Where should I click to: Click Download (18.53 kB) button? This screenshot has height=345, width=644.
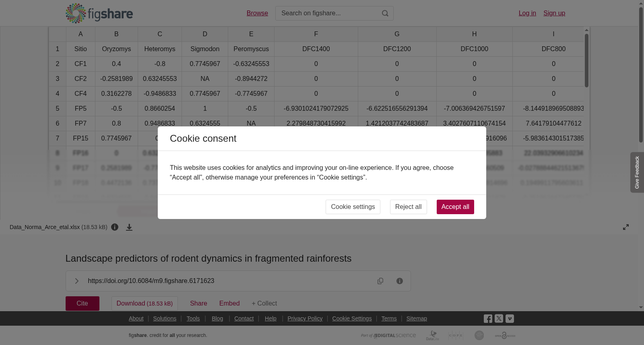coord(144,304)
